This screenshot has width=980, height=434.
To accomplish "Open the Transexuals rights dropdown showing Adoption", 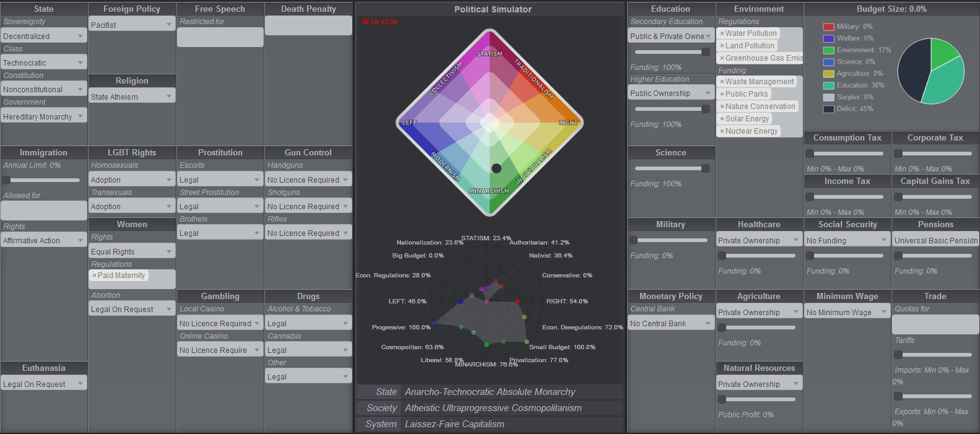I will 132,206.
